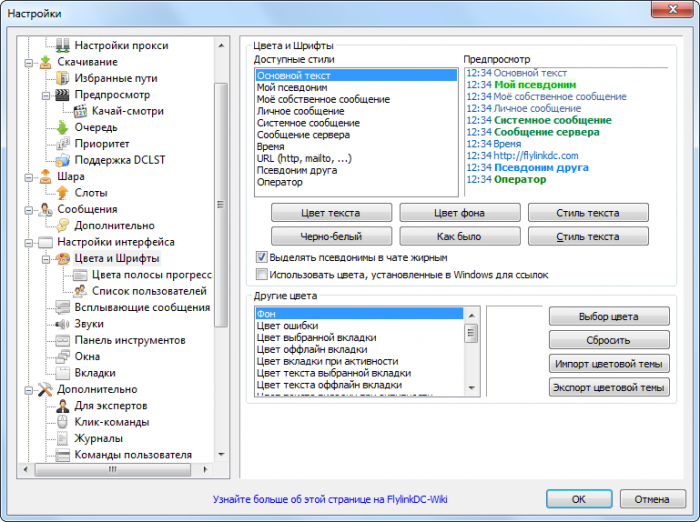Collapse the Цвета и Шрифты tree node
Viewport: 700px width, 522px height.
[46, 259]
